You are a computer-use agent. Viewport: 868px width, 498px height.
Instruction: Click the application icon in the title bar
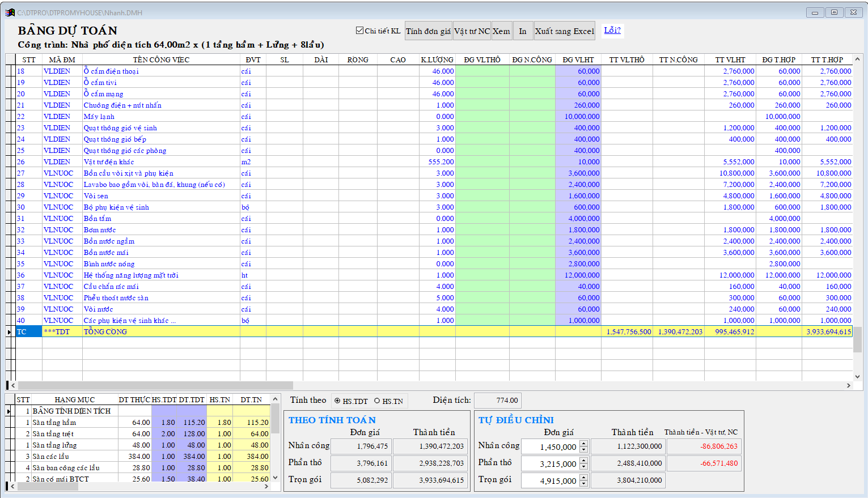tap(10, 12)
